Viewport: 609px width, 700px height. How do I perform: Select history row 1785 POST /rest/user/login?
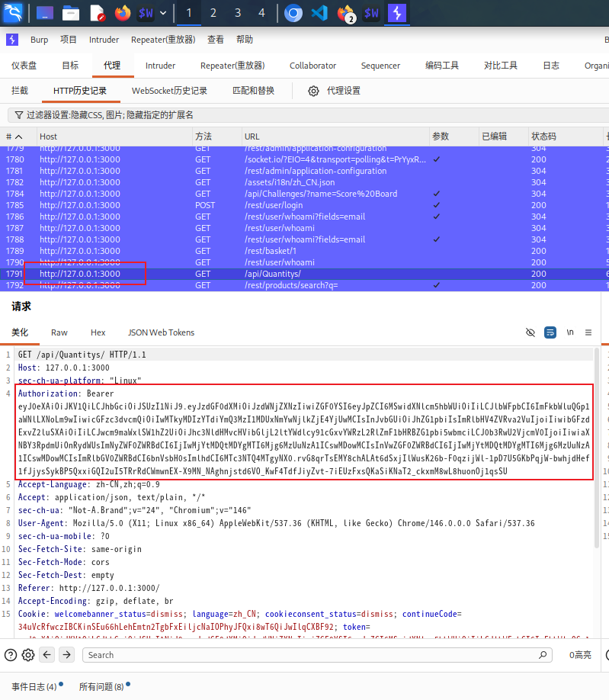(304, 205)
